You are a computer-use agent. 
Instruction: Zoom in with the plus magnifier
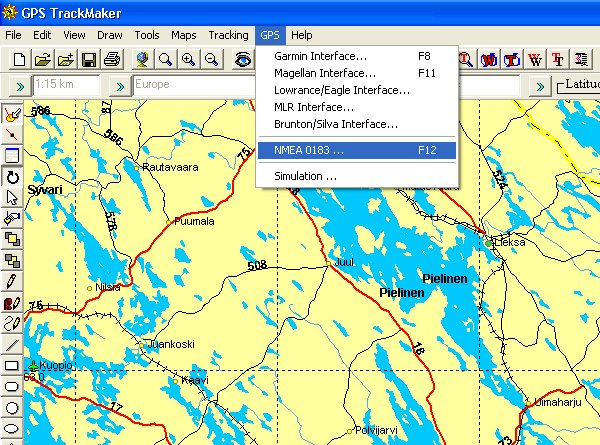pos(188,60)
